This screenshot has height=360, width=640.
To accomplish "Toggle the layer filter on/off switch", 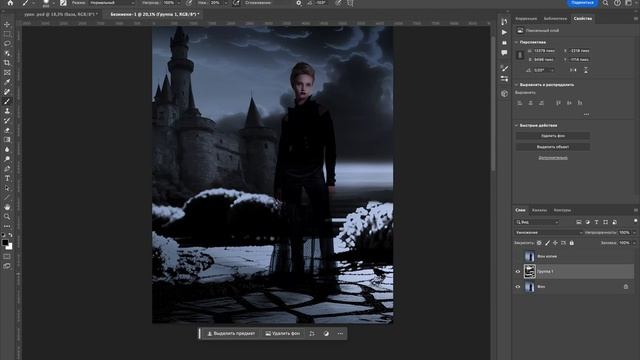I will point(636,221).
